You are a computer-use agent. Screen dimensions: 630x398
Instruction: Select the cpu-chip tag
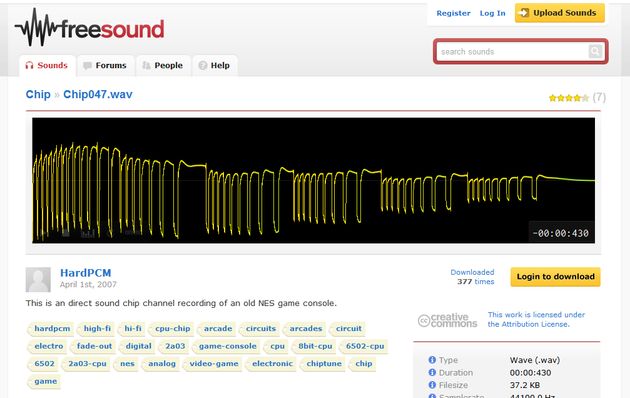pyautogui.click(x=172, y=329)
